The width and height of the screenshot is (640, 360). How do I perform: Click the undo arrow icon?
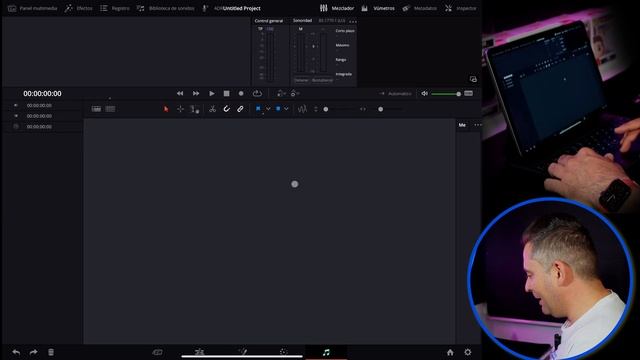[16, 352]
